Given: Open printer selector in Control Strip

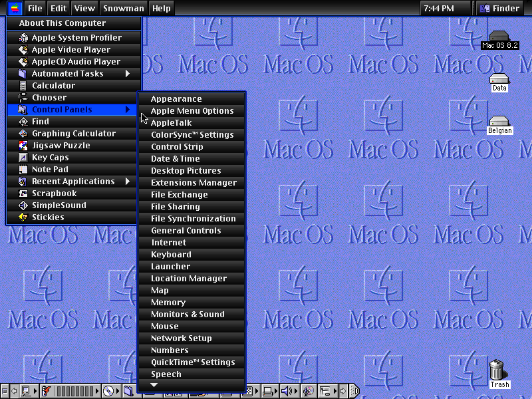Looking at the screenshot, I should (270, 391).
